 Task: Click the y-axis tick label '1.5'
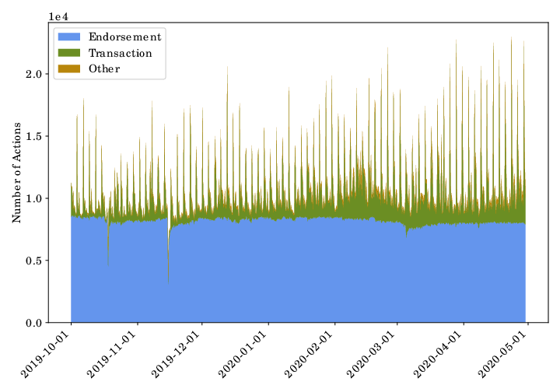[33, 136]
